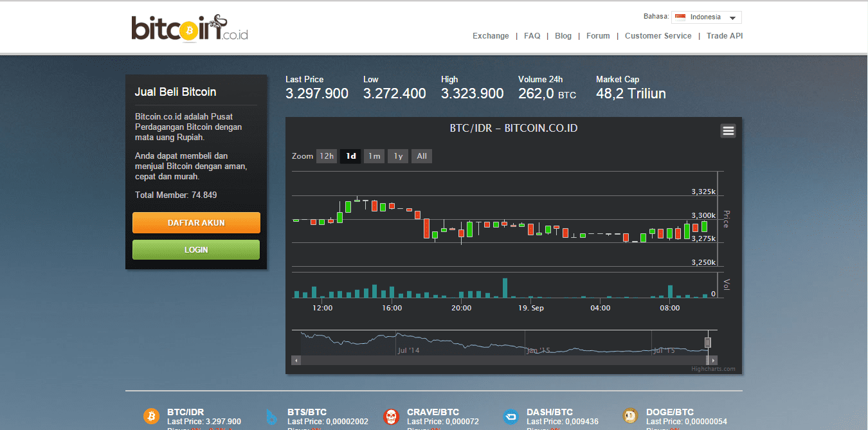868x430 pixels.
Task: Click the Jual Beli Bitcoin heading
Action: [x=176, y=92]
